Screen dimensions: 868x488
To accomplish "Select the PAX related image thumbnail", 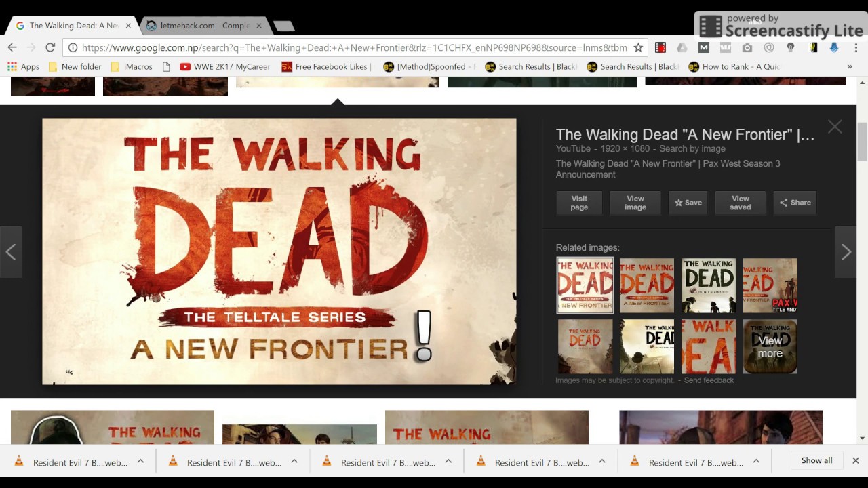I will (x=770, y=285).
